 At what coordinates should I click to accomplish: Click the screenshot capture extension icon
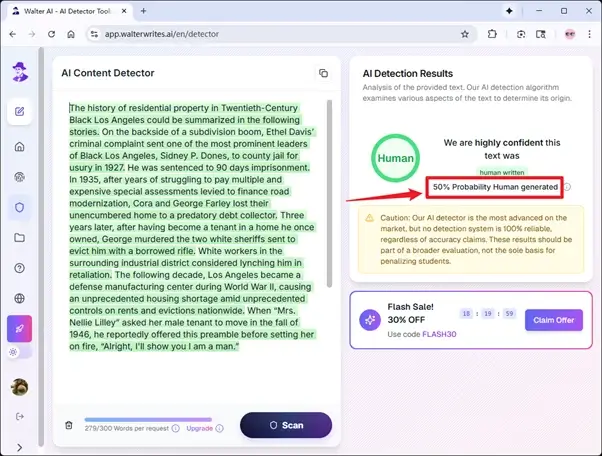point(521,34)
